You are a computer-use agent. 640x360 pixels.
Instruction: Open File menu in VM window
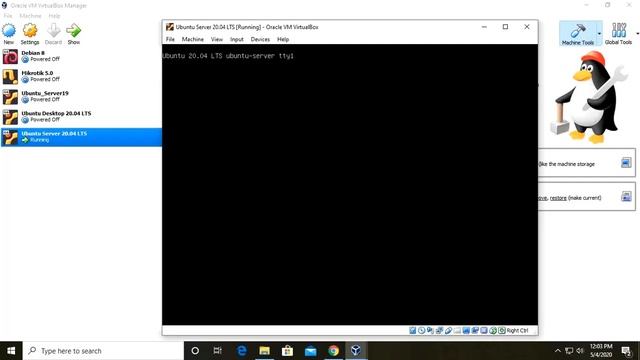pos(170,40)
